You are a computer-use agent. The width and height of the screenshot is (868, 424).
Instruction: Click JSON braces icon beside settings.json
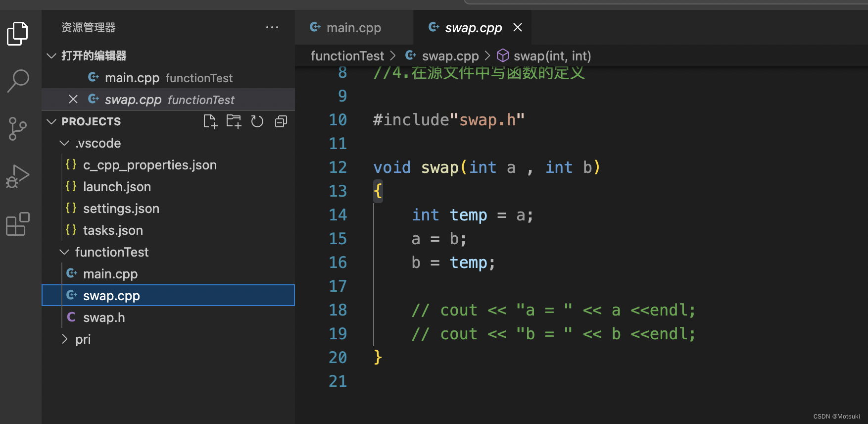tap(71, 208)
